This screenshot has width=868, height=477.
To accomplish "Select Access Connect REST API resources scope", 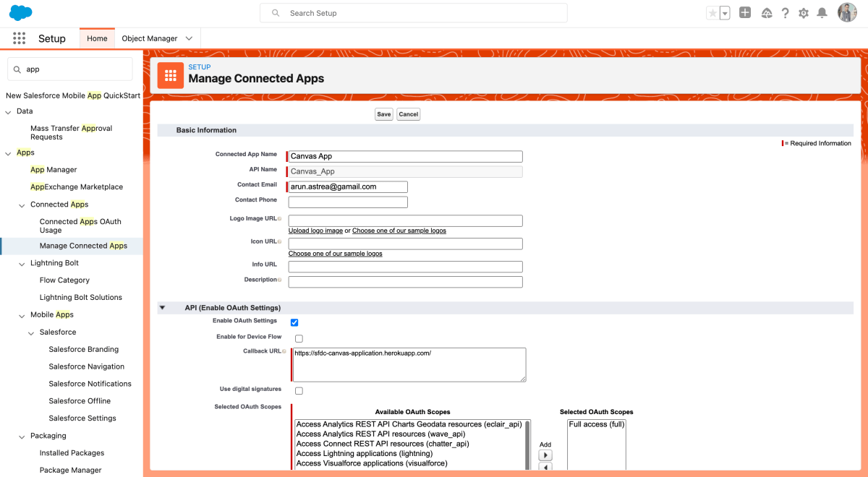I will click(x=382, y=444).
